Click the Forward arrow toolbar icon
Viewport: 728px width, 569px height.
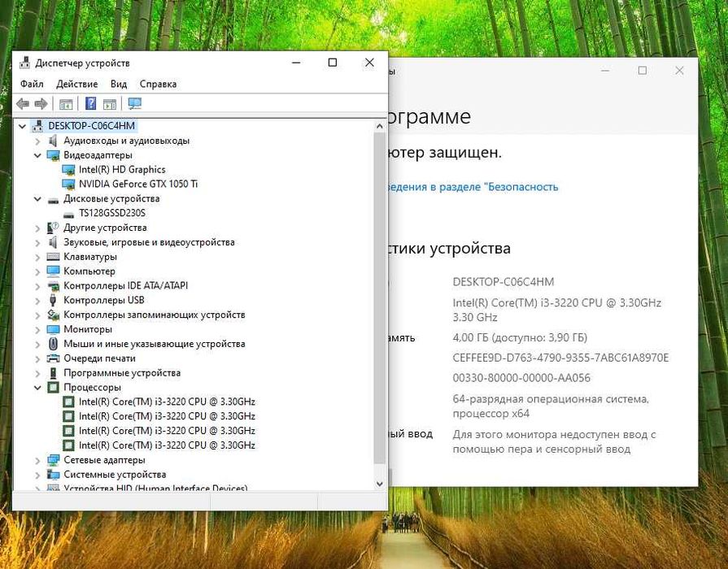coord(41,103)
